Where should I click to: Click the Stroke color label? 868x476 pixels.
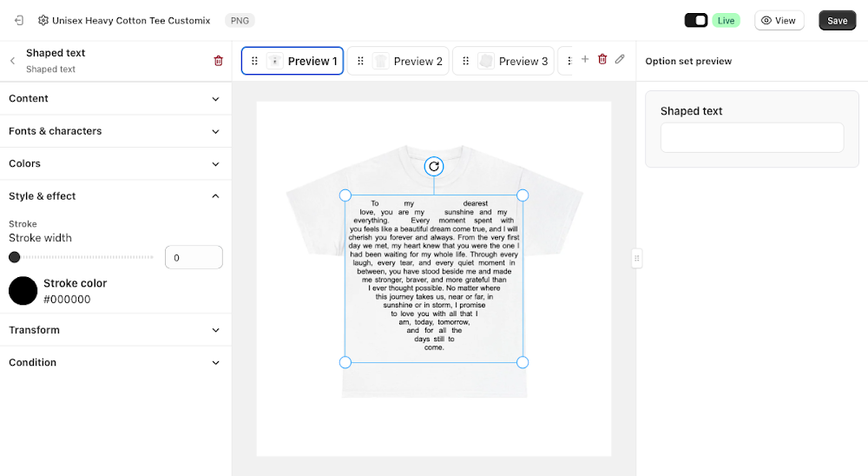[76, 283]
